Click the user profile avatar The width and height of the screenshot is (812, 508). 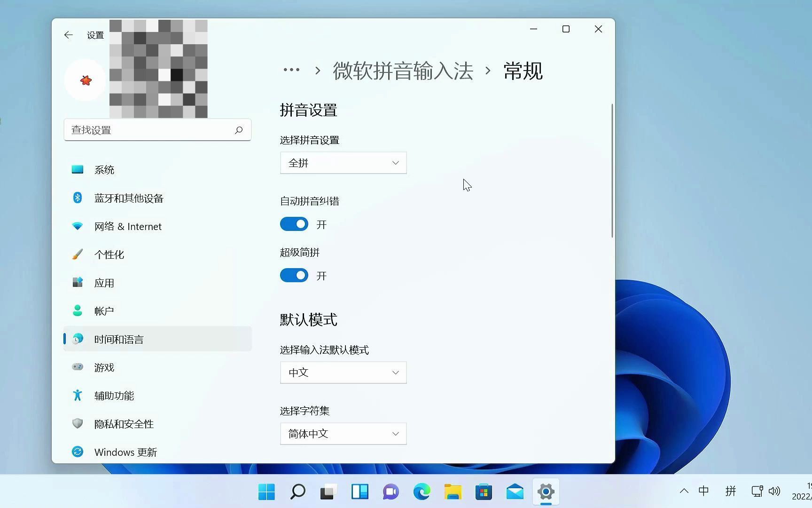point(85,80)
